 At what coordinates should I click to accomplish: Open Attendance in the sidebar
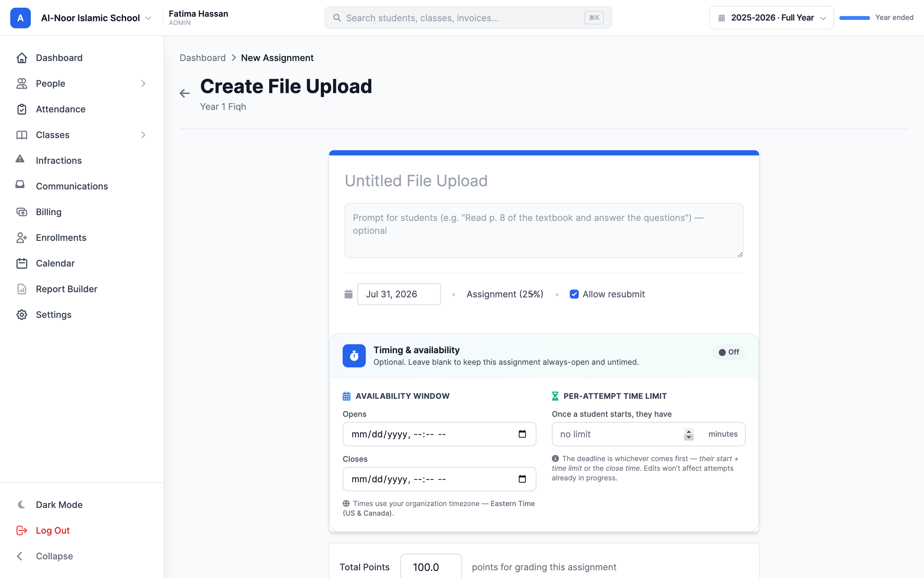61,109
